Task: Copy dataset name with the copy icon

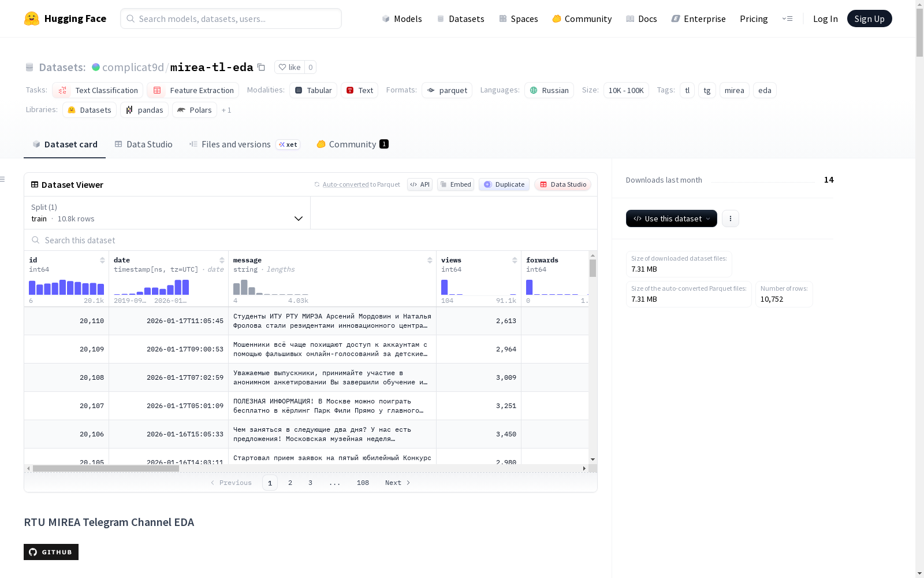Action: tap(261, 67)
